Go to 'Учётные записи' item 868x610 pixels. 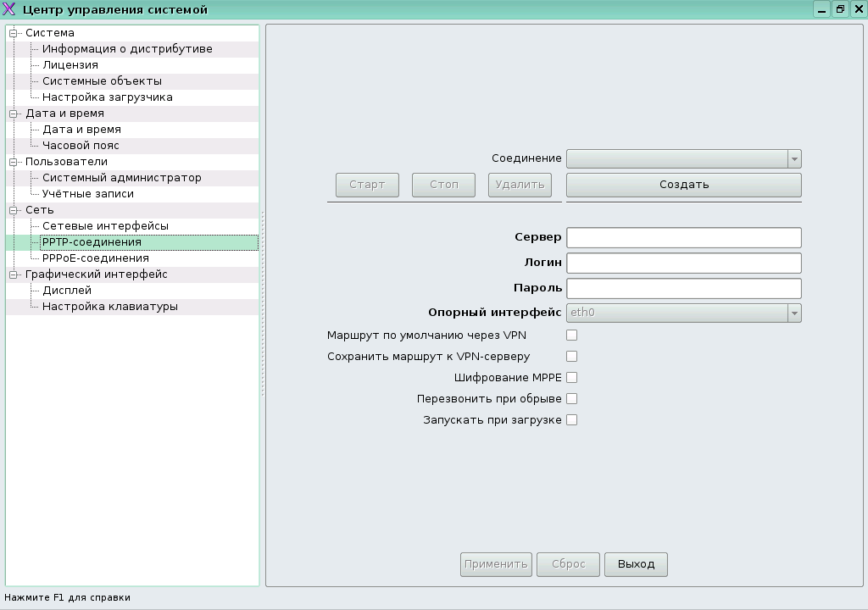88,194
